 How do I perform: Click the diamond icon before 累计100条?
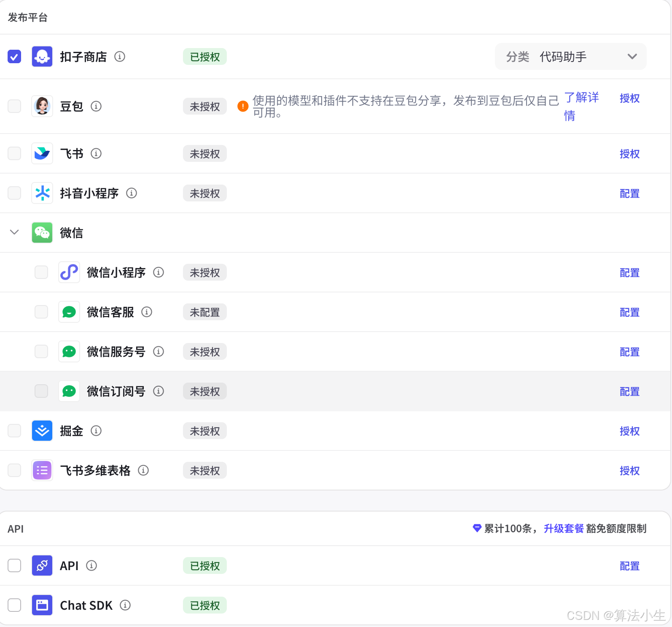click(477, 528)
